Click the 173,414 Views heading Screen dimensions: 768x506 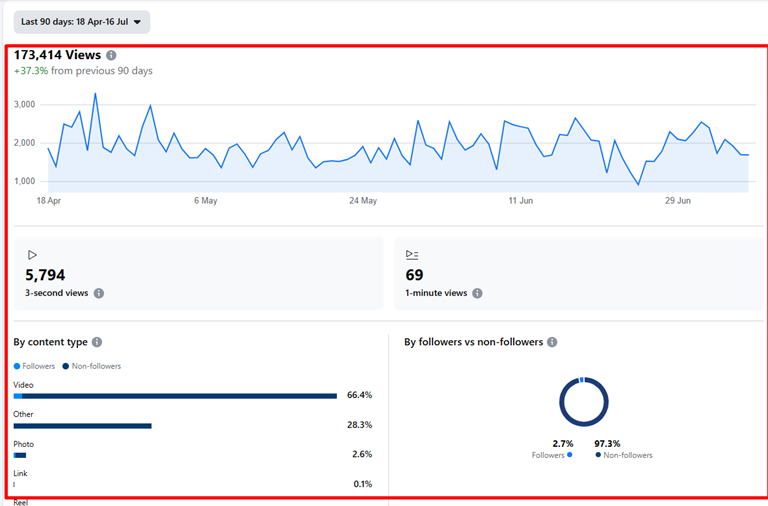coord(57,55)
